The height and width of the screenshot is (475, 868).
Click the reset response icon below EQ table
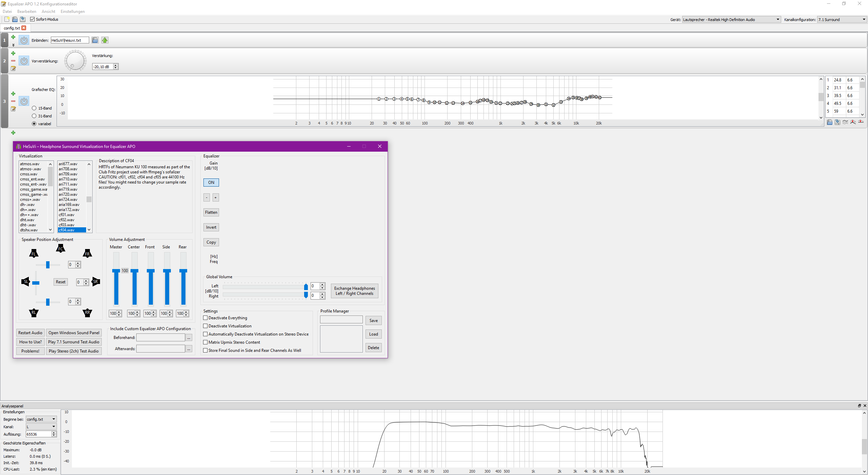tap(861, 122)
